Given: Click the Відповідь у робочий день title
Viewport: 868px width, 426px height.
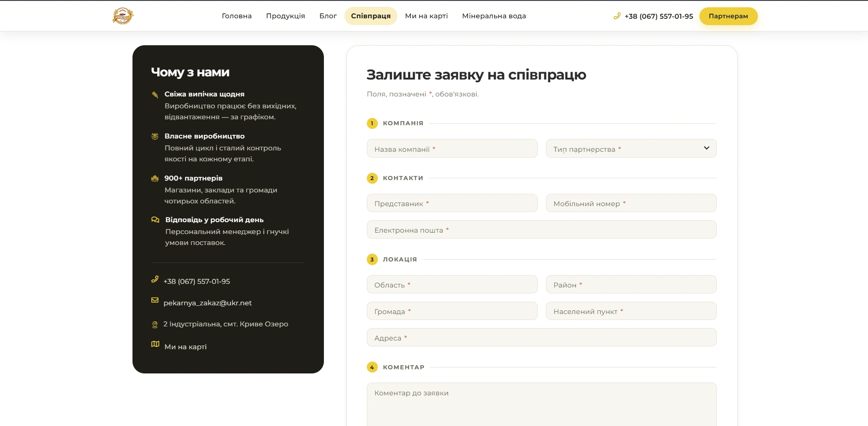Looking at the screenshot, I should 214,220.
